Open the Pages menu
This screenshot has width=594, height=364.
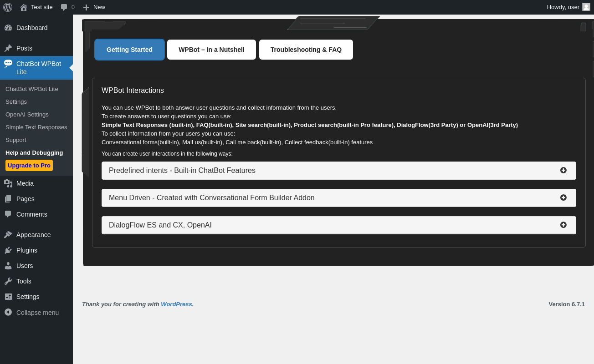click(36, 199)
